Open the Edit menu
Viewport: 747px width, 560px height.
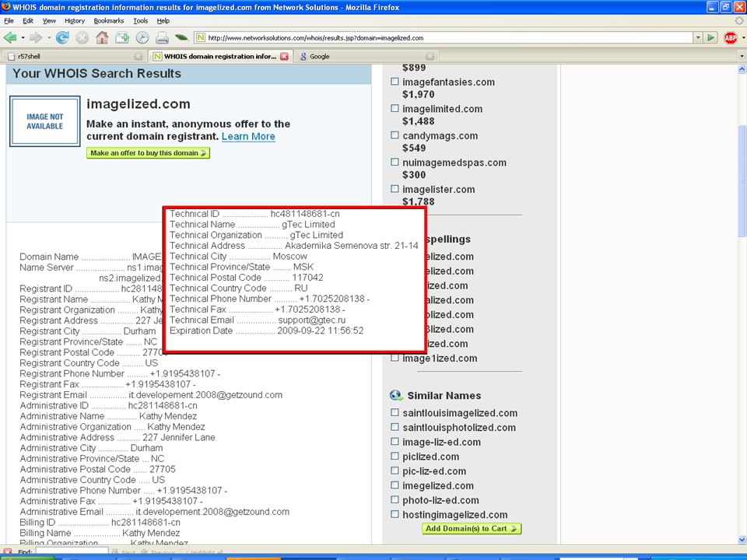click(28, 20)
